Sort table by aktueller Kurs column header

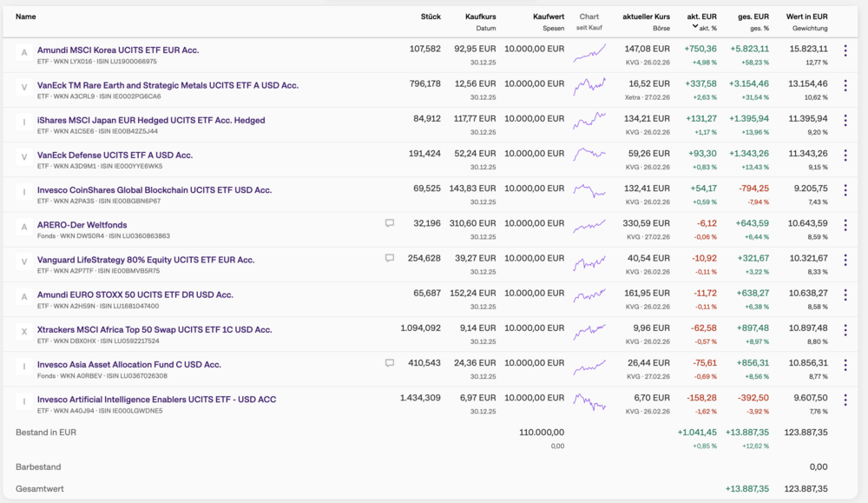[646, 17]
